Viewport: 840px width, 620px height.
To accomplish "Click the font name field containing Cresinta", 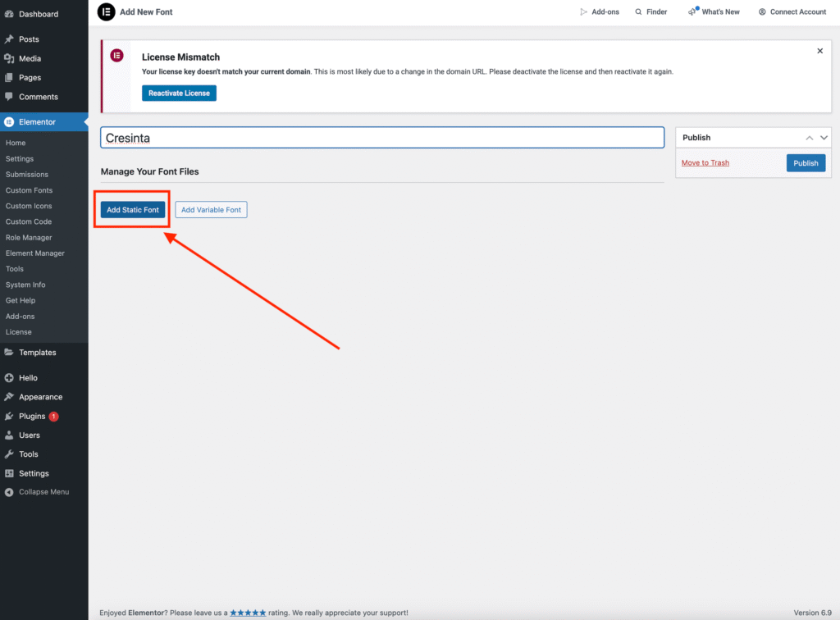I will 382,138.
